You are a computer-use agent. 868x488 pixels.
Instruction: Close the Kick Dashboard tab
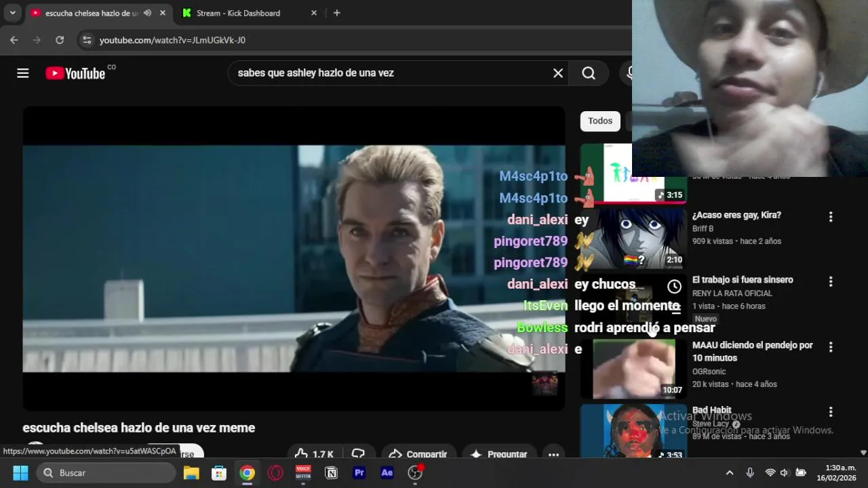click(313, 13)
